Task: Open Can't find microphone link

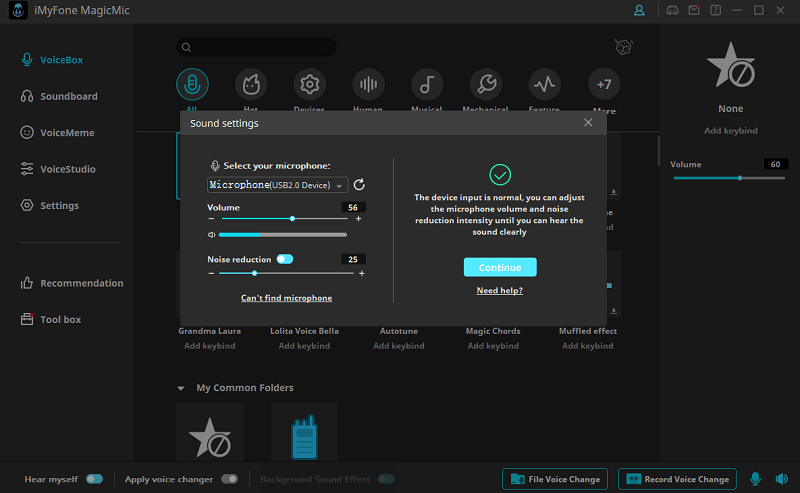Action: 286,298
